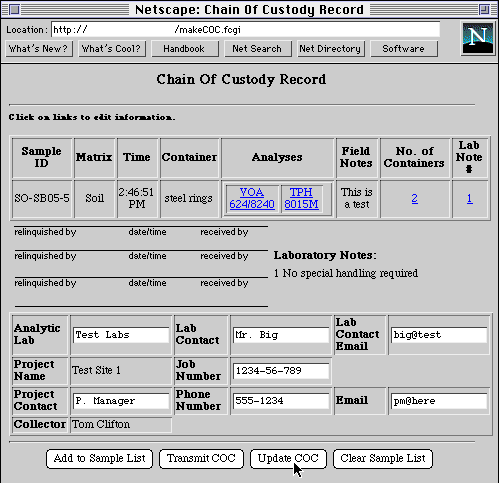Click the Lab Contact field Mr. Big
The height and width of the screenshot is (483, 499).
coord(281,335)
